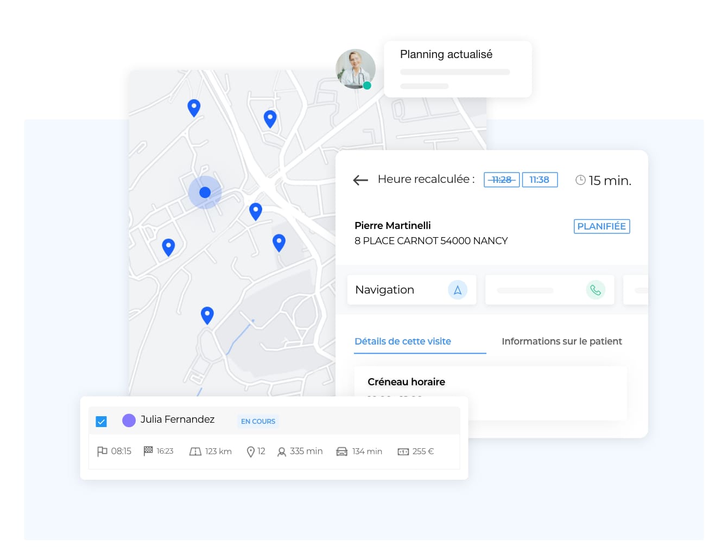Open the Navigation button
The width and height of the screenshot is (728, 560).
(412, 290)
